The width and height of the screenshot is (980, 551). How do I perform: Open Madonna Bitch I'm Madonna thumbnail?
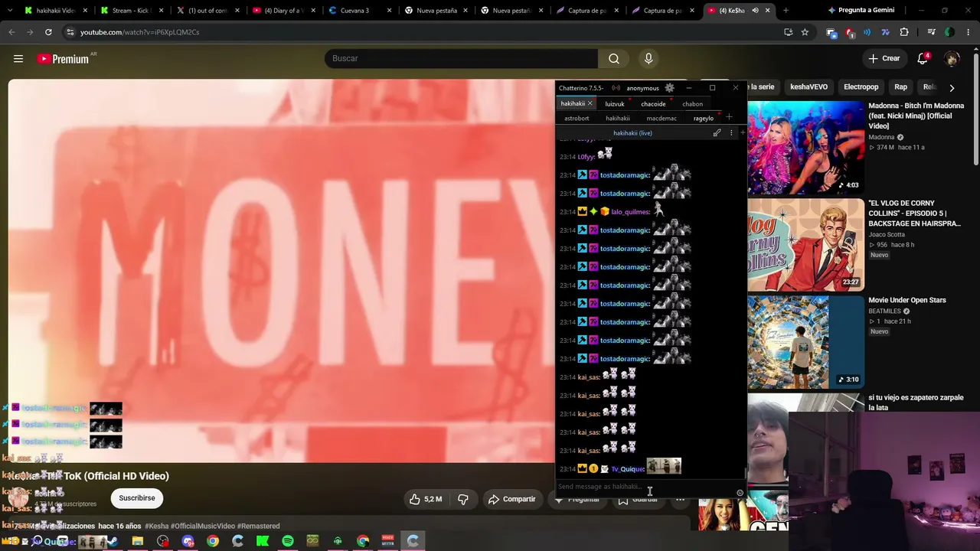point(806,147)
